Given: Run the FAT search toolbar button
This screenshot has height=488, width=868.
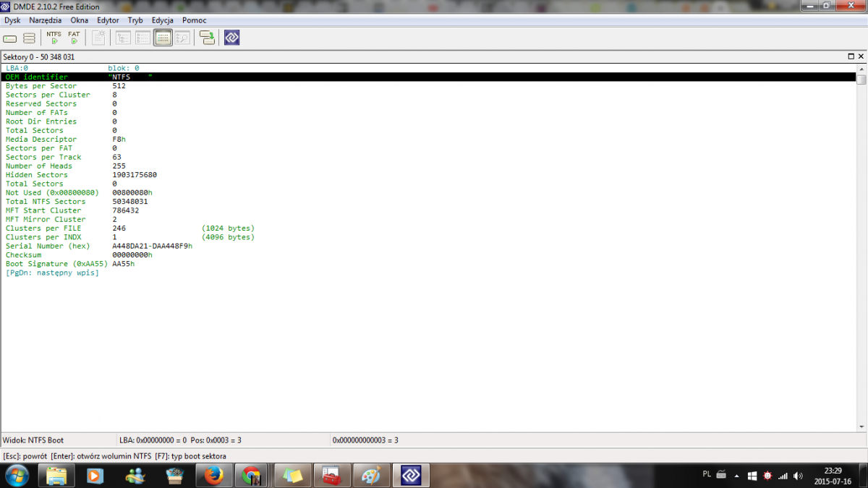Looking at the screenshot, I should 74,38.
